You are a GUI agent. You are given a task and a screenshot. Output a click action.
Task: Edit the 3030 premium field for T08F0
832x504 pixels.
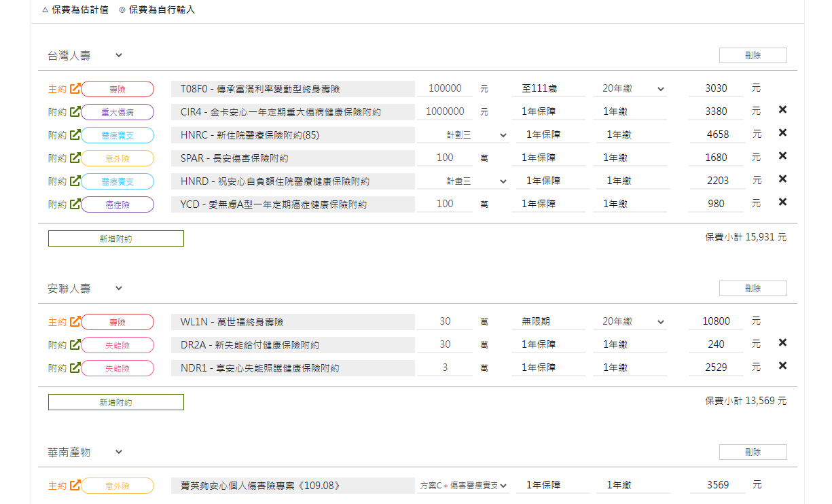(717, 89)
